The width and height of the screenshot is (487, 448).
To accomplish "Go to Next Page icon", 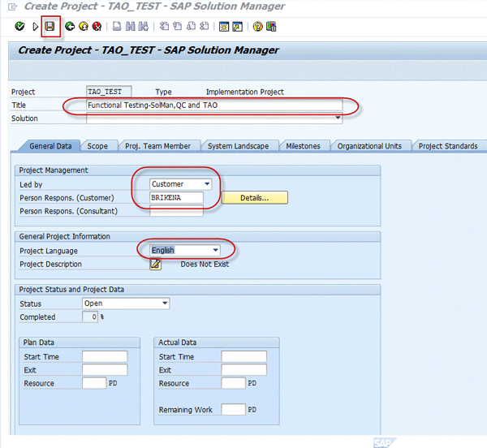I will coord(191,27).
